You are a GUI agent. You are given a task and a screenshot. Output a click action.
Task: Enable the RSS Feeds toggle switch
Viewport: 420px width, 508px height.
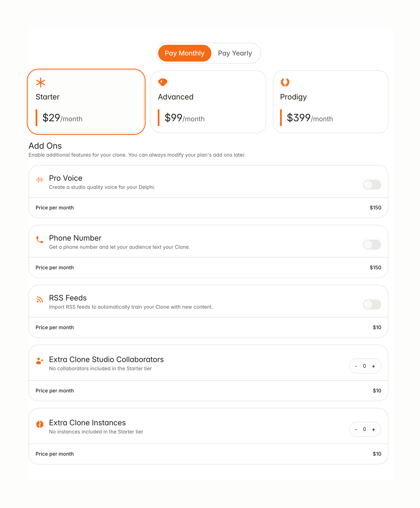pyautogui.click(x=372, y=305)
